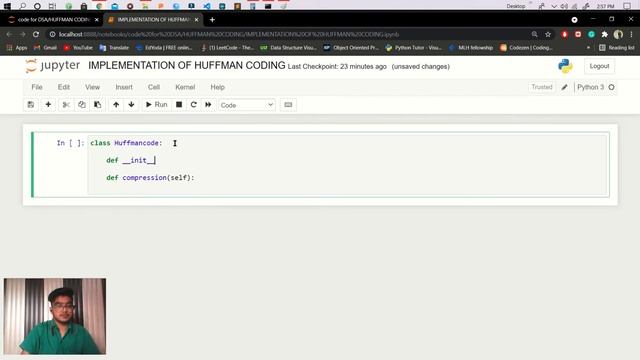
Task: Open the Extensions puzzle icon
Action: tap(604, 34)
